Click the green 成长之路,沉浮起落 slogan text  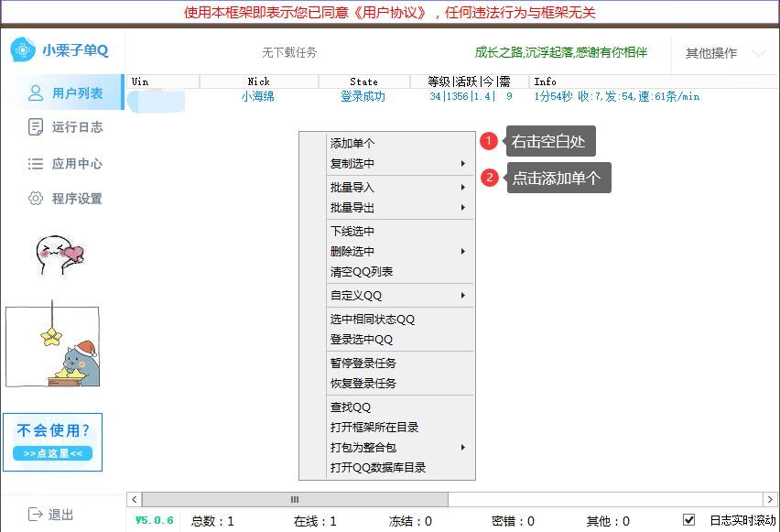point(561,52)
